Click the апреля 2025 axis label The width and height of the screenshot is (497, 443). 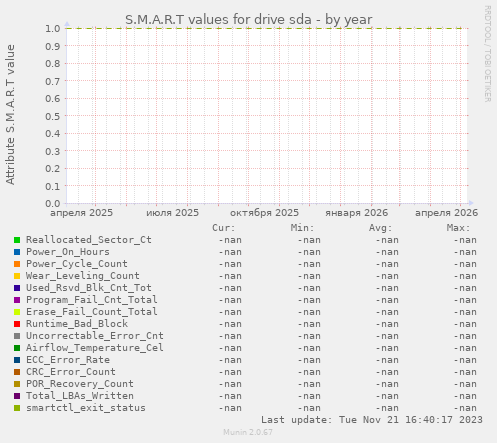tap(82, 213)
